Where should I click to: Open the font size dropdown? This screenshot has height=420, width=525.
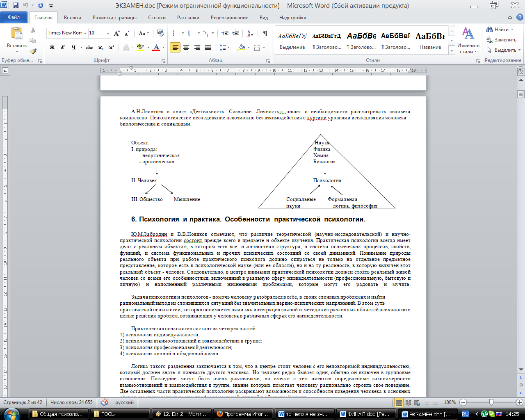click(108, 33)
